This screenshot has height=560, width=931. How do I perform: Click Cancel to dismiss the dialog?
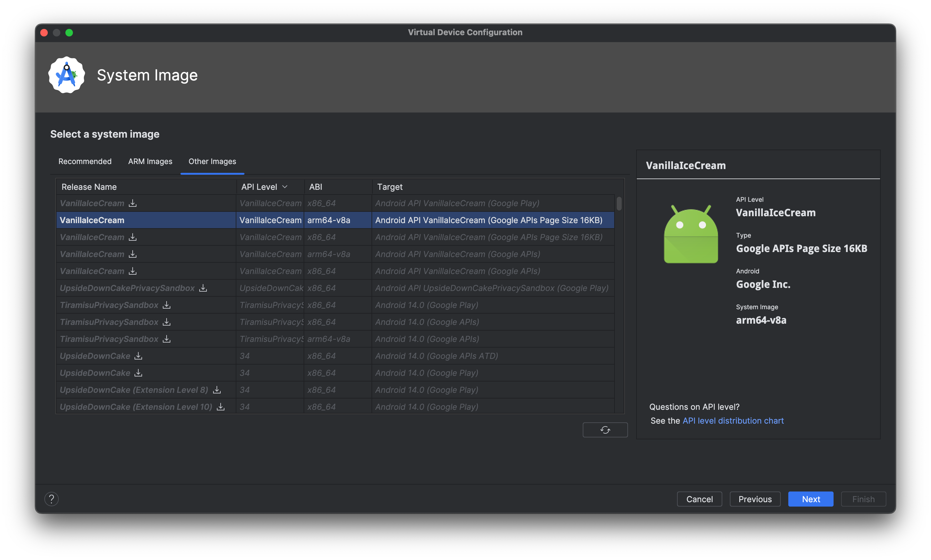[x=699, y=499]
